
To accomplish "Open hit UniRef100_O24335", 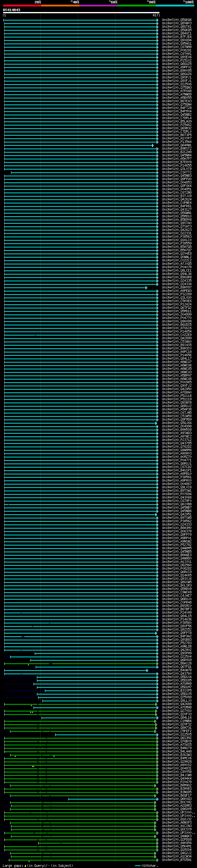I will point(176,281).
